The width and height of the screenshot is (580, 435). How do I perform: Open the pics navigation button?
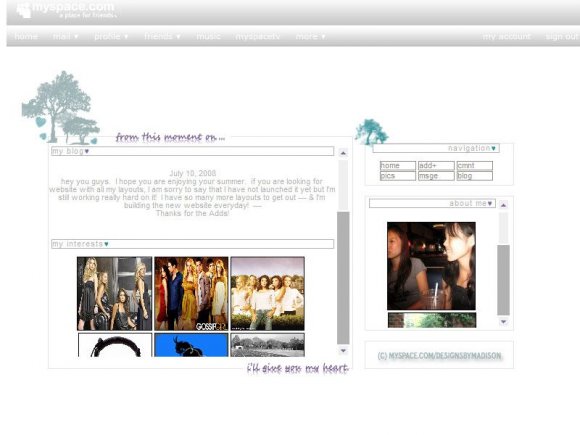click(398, 176)
